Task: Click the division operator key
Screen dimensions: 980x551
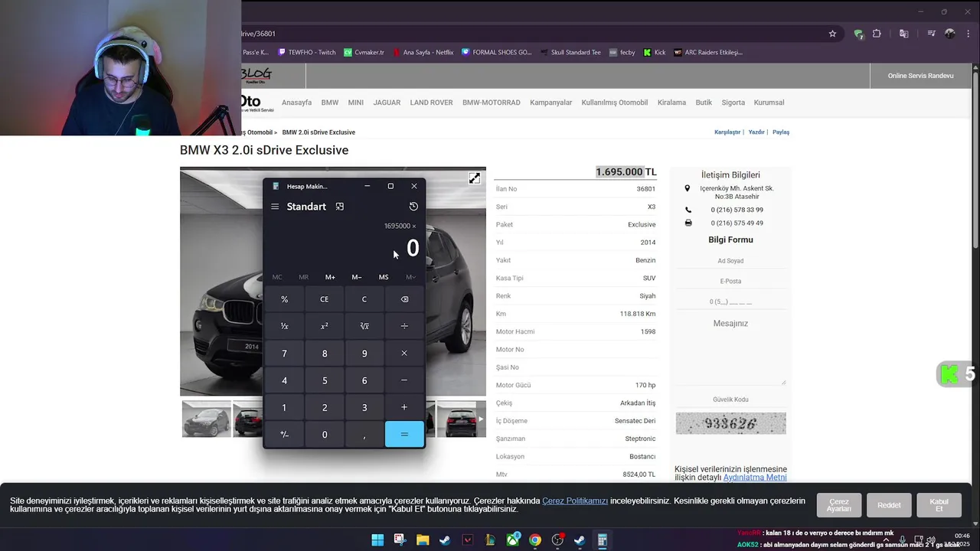Action: click(404, 326)
